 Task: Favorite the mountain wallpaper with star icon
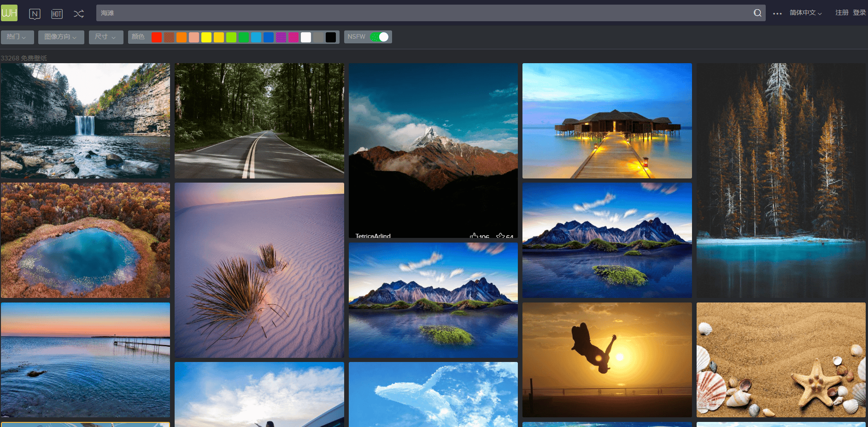coord(500,236)
